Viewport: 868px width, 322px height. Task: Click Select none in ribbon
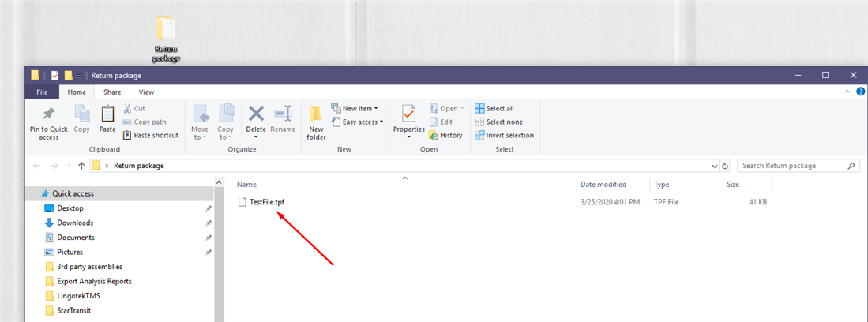(x=499, y=122)
